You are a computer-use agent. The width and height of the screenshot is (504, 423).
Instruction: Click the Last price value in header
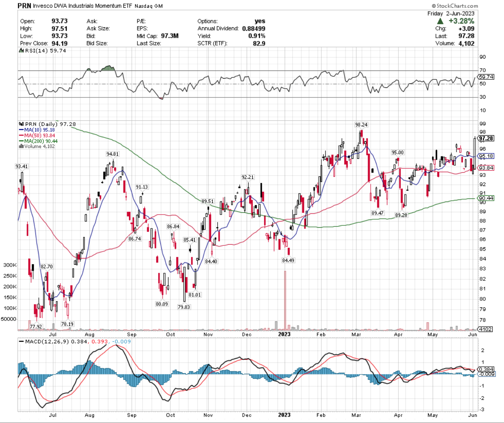466,36
